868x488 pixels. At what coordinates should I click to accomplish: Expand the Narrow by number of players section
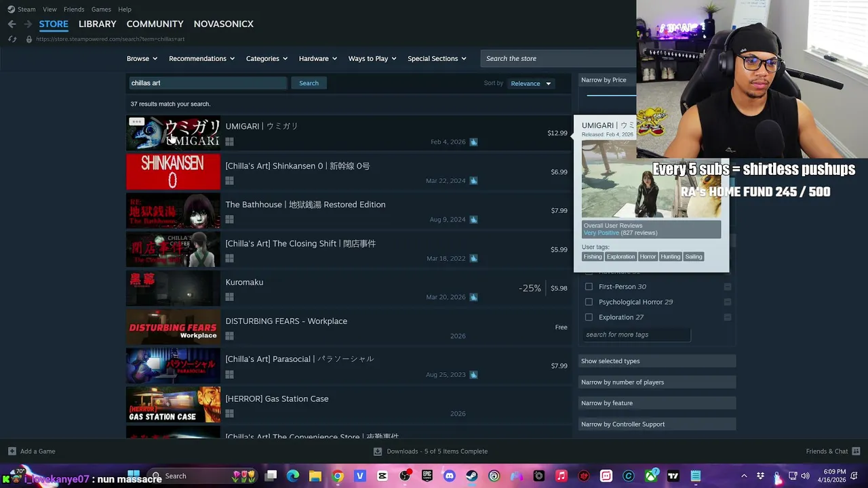click(x=657, y=382)
